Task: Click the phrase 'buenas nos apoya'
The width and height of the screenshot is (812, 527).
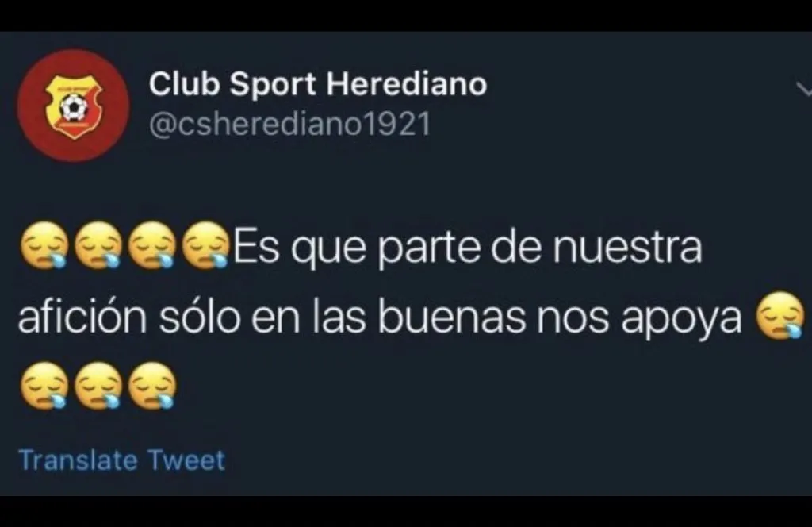Action: [560, 319]
